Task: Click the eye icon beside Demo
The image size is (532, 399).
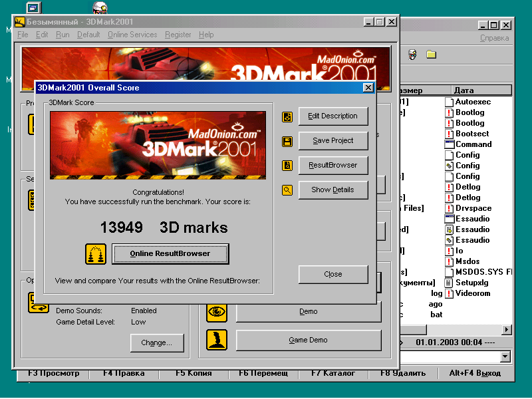Action: (217, 311)
